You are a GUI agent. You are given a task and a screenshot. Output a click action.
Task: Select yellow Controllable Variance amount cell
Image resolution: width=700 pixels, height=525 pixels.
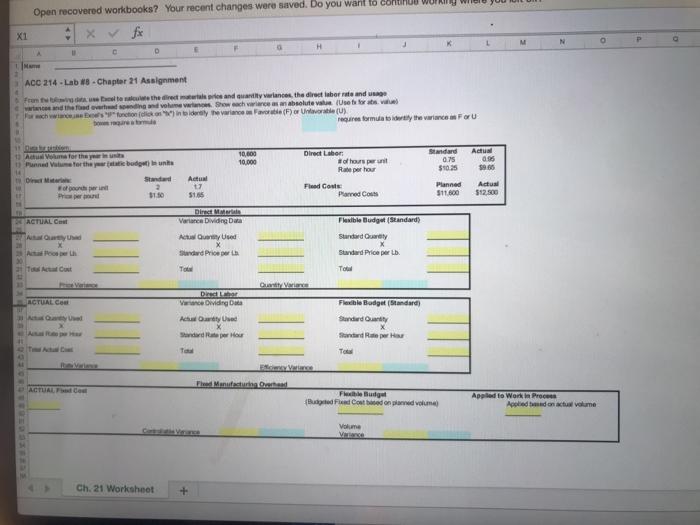tap(238, 432)
